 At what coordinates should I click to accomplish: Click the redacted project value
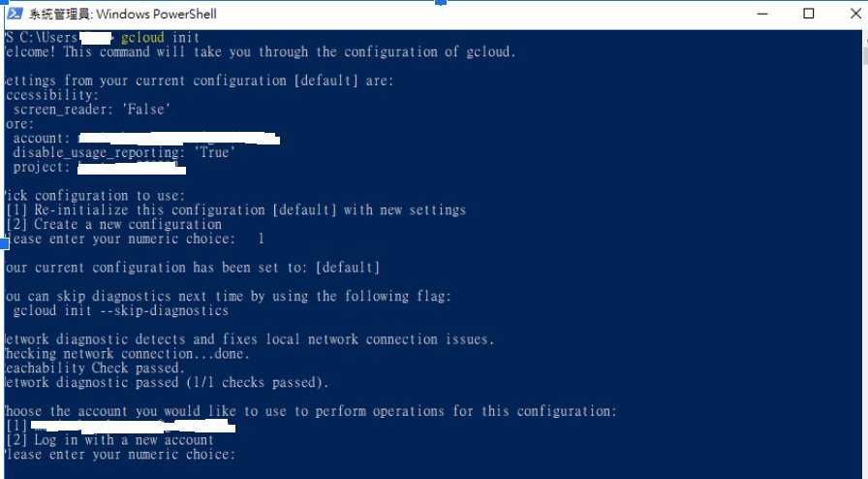pos(132,168)
